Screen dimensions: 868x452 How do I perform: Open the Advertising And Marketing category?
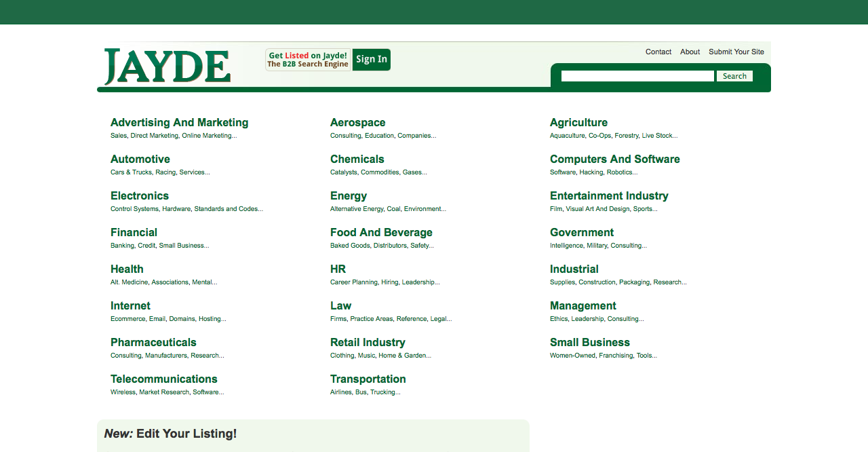[180, 123]
